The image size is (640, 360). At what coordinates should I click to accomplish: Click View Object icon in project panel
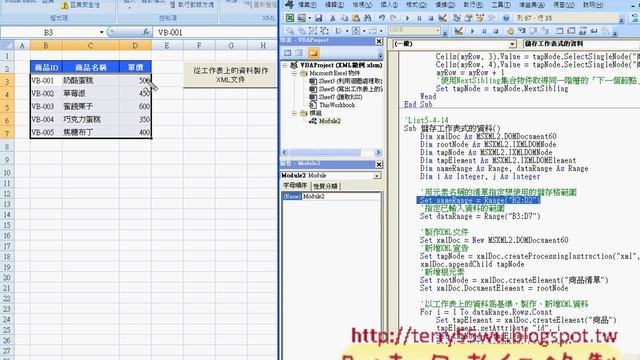pos(300,53)
